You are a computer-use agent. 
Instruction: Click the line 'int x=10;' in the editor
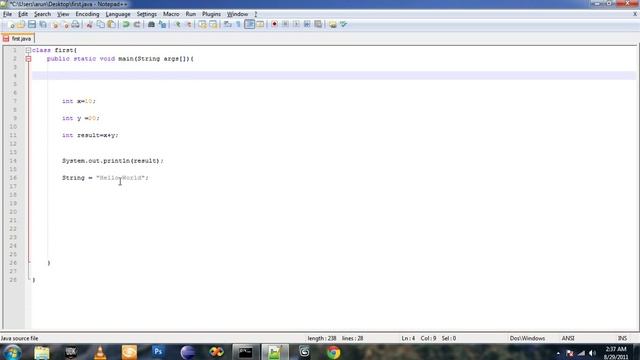pyautogui.click(x=79, y=101)
